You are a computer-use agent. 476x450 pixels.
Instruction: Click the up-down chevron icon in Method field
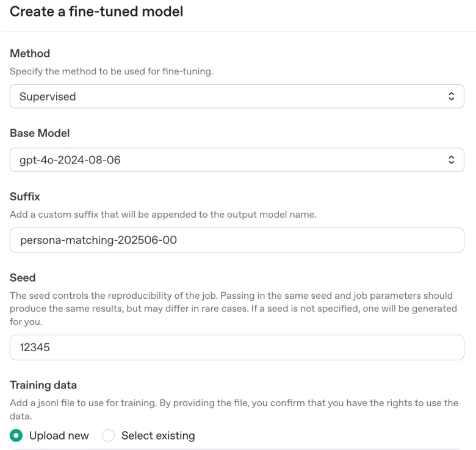pyautogui.click(x=451, y=96)
